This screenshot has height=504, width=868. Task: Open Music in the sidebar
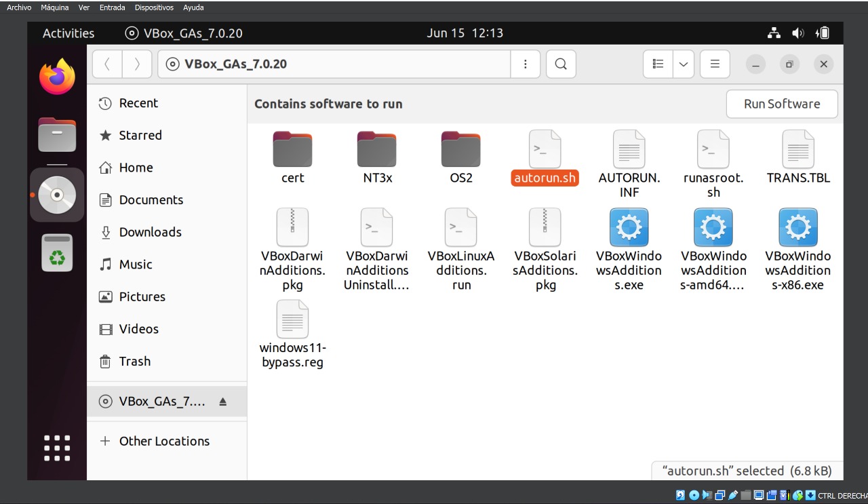tap(167, 265)
